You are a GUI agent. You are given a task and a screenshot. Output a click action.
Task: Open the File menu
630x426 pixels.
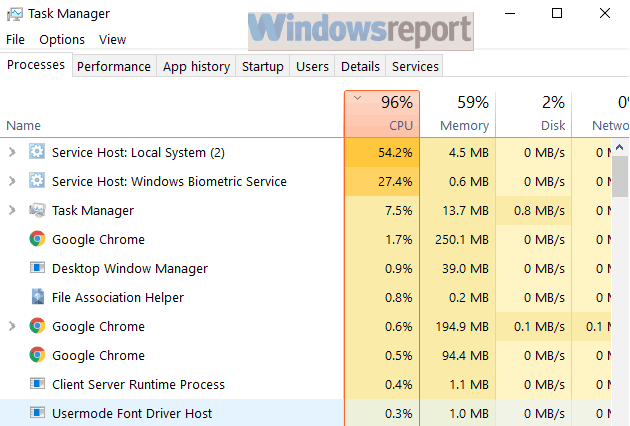point(15,40)
